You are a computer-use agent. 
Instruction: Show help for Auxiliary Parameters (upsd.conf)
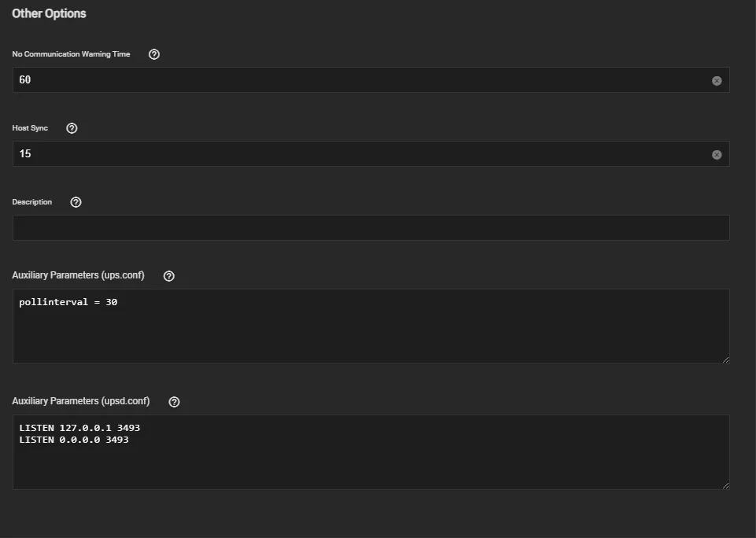(x=175, y=402)
